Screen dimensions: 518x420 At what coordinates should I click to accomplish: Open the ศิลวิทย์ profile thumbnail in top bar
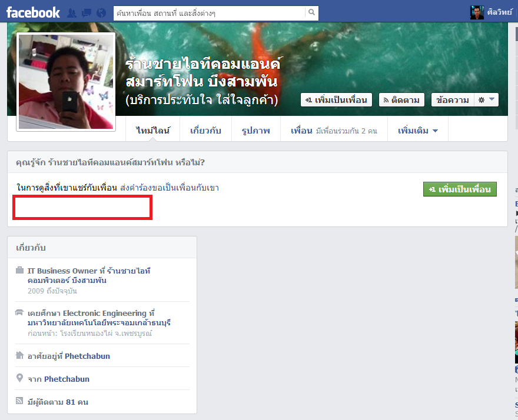point(477,12)
